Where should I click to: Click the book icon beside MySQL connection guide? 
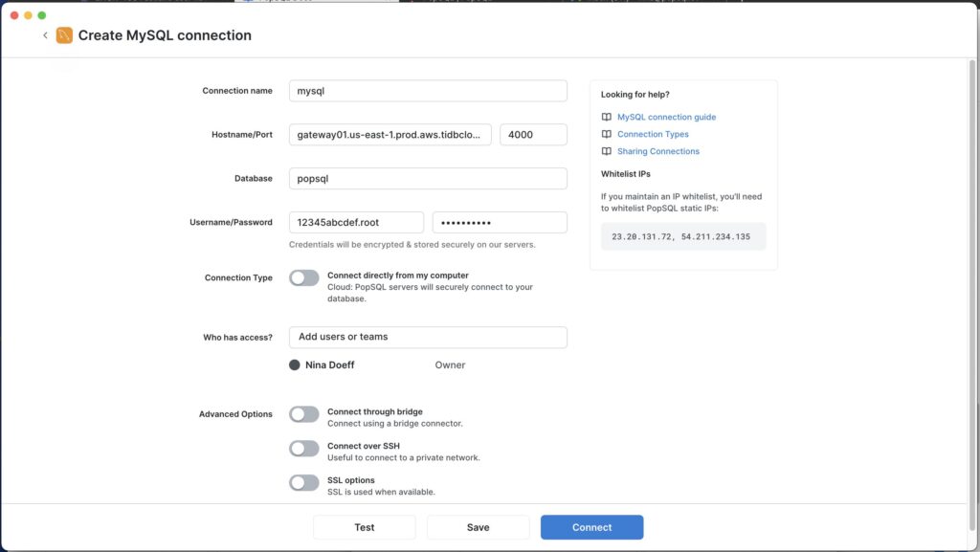(606, 116)
